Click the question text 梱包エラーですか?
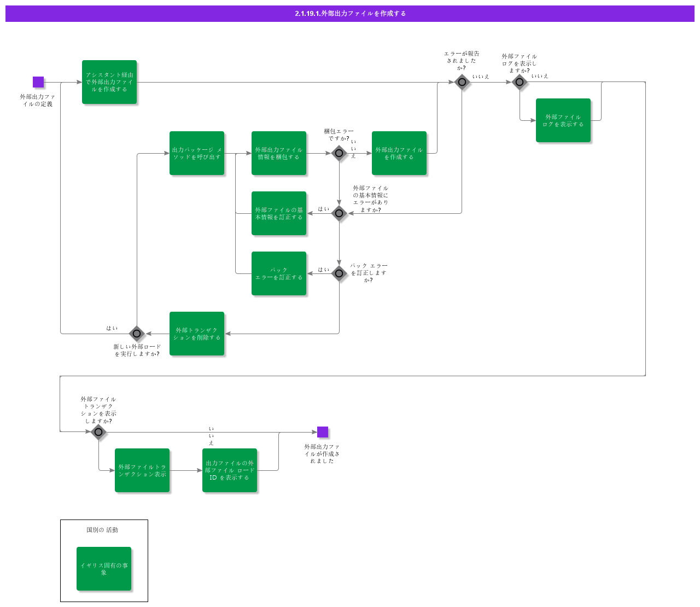This screenshot has height=607, width=700. pos(339,135)
